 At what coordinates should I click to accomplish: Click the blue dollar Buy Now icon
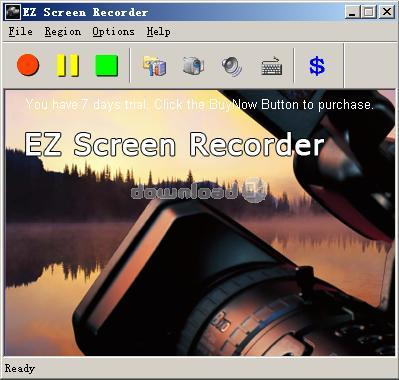(317, 66)
